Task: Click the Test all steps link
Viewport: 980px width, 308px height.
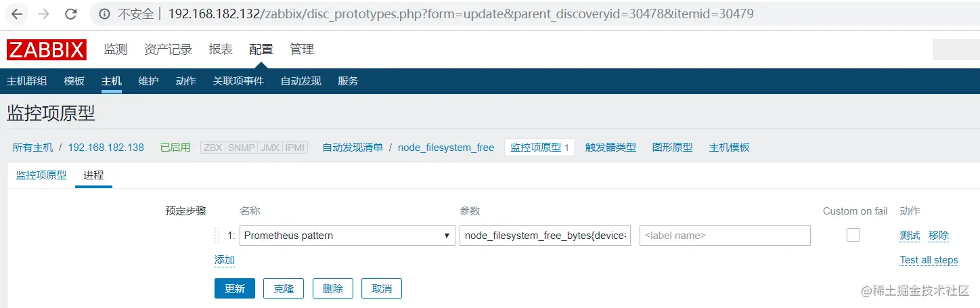Action: click(929, 260)
